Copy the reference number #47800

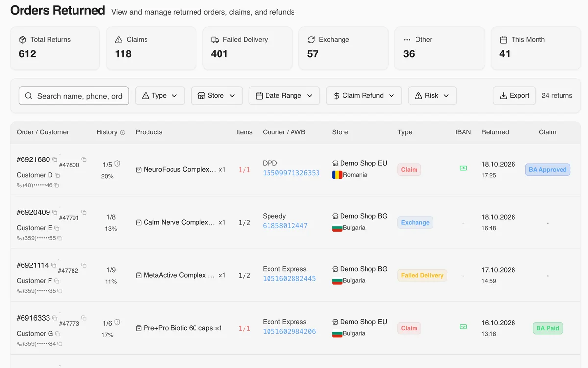click(x=84, y=159)
